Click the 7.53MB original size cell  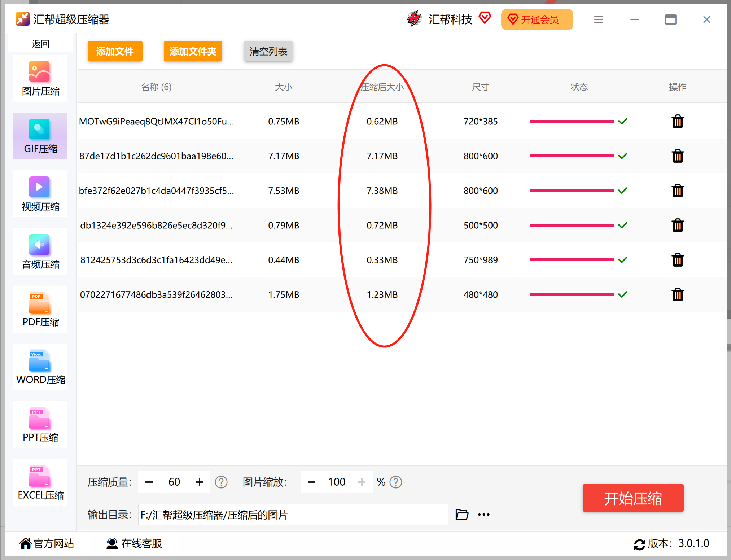[284, 191]
